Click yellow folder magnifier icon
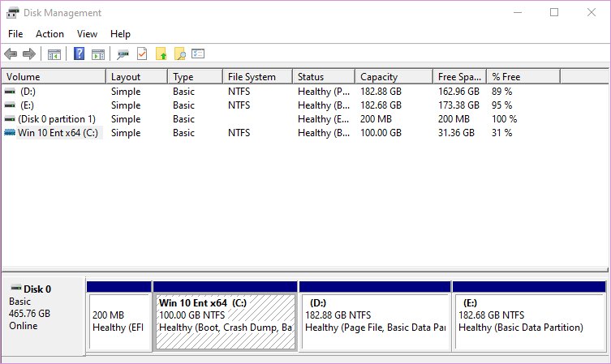Viewport: 611px width, 364px height. 179,54
